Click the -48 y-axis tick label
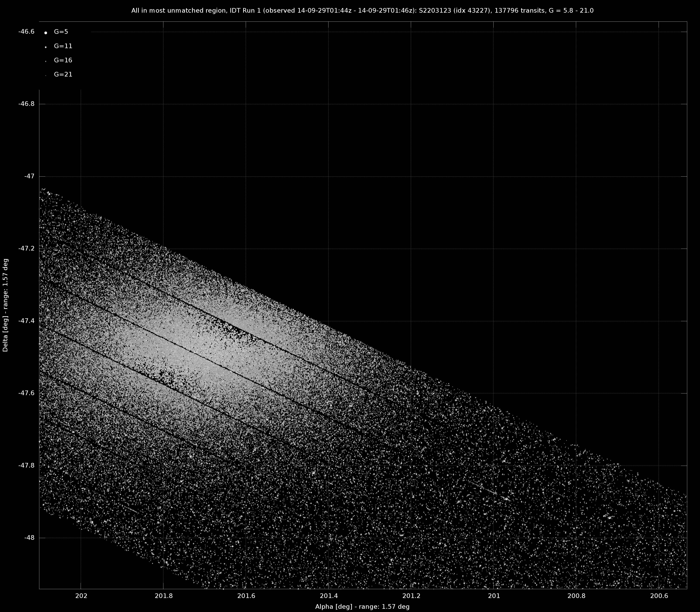Image resolution: width=700 pixels, height=612 pixels. (x=29, y=538)
